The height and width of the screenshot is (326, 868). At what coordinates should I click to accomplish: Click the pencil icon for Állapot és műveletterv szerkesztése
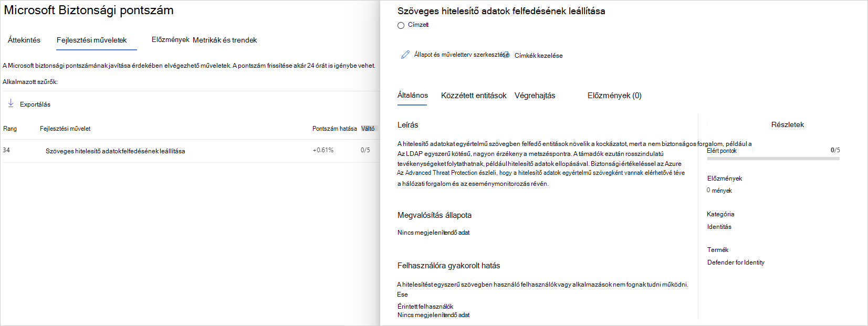pyautogui.click(x=405, y=55)
